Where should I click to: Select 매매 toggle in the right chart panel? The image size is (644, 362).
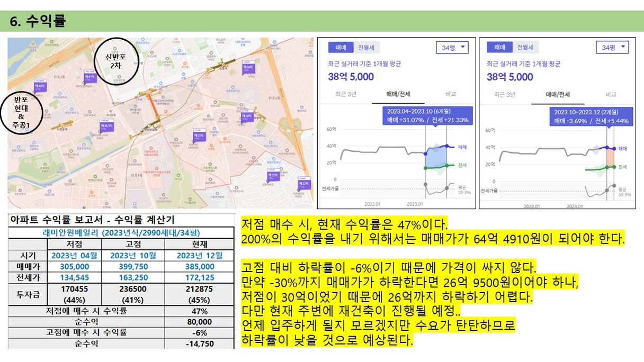tap(499, 47)
